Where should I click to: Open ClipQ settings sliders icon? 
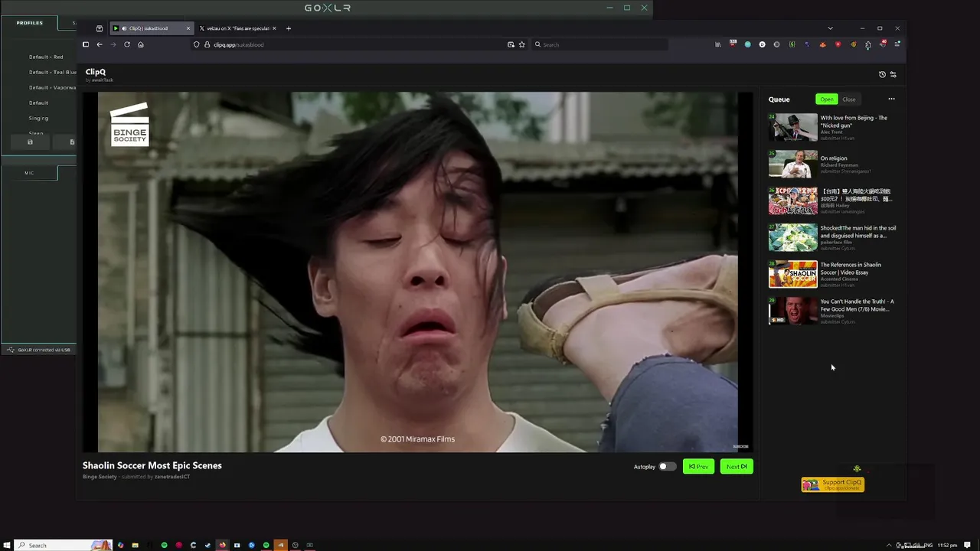tap(893, 74)
